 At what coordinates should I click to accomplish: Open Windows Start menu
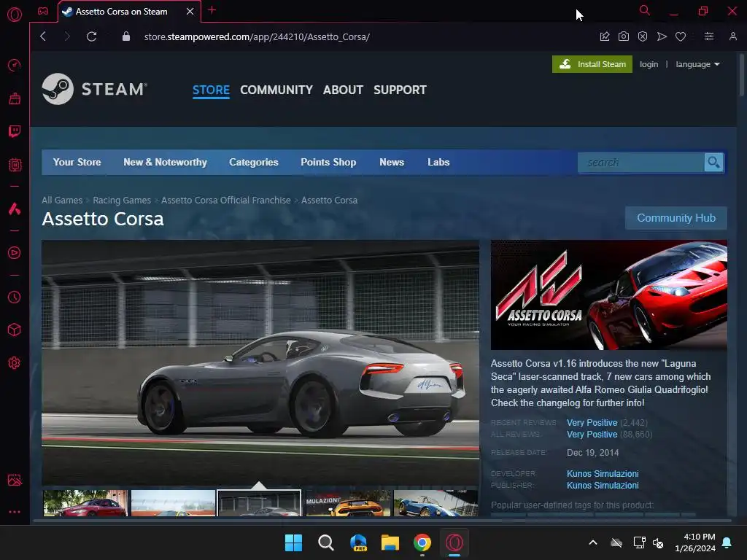(x=293, y=542)
